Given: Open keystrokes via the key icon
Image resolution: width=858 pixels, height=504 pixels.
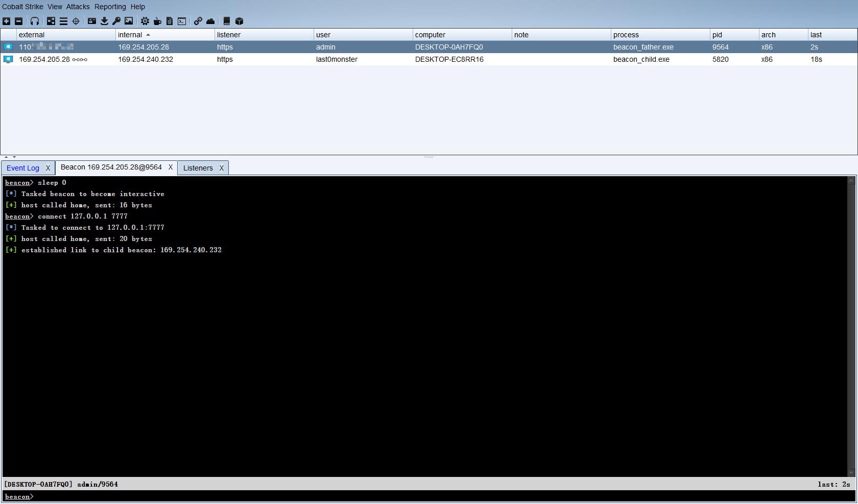Looking at the screenshot, I should (x=116, y=21).
